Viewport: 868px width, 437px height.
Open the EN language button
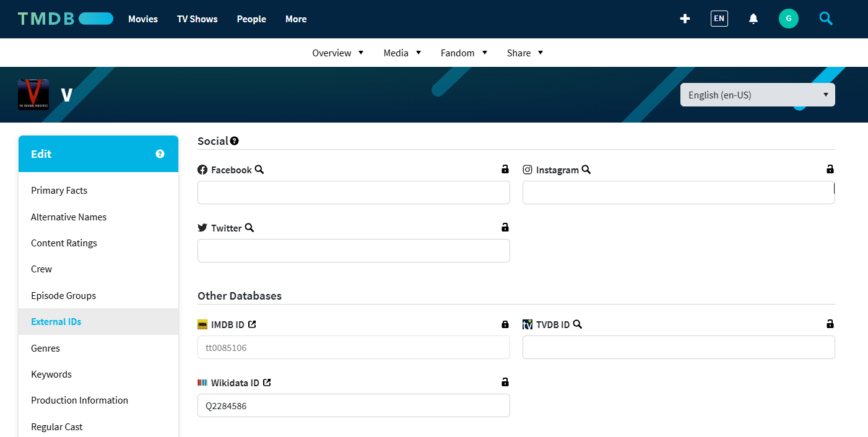click(x=719, y=19)
